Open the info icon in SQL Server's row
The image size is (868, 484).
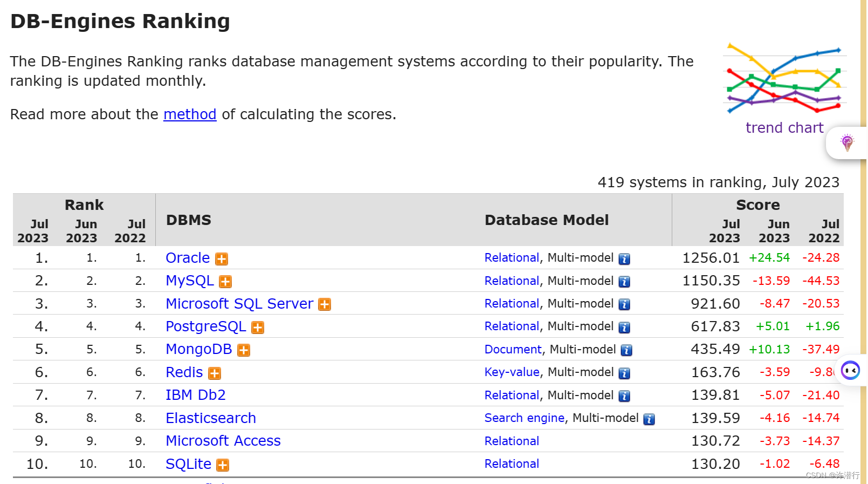[x=624, y=304]
